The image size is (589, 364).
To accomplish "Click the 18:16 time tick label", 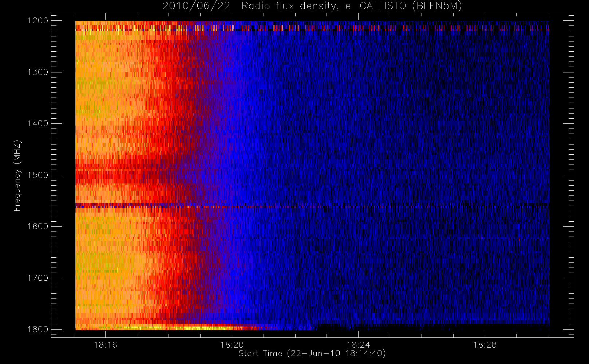I will click(x=106, y=345).
